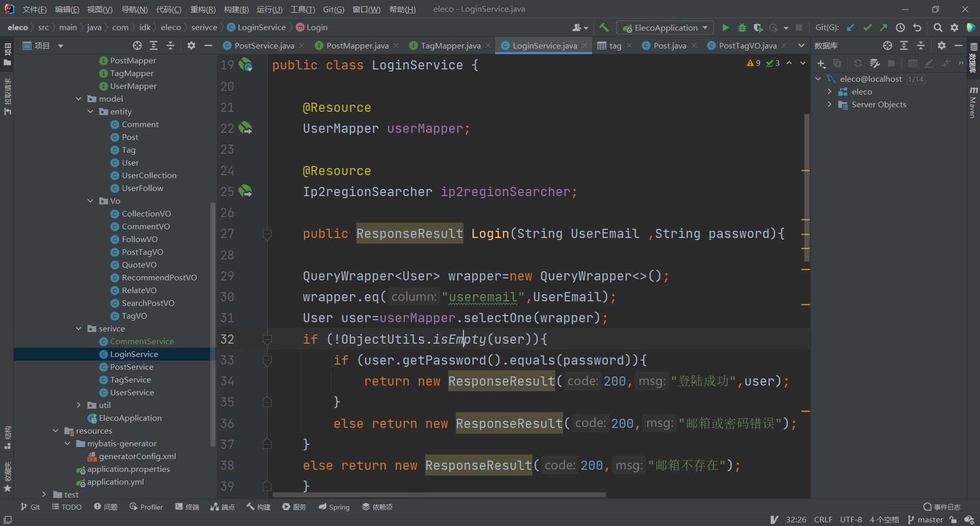Fold the Login method at line 27
The width and height of the screenshot is (980, 526).
point(266,234)
